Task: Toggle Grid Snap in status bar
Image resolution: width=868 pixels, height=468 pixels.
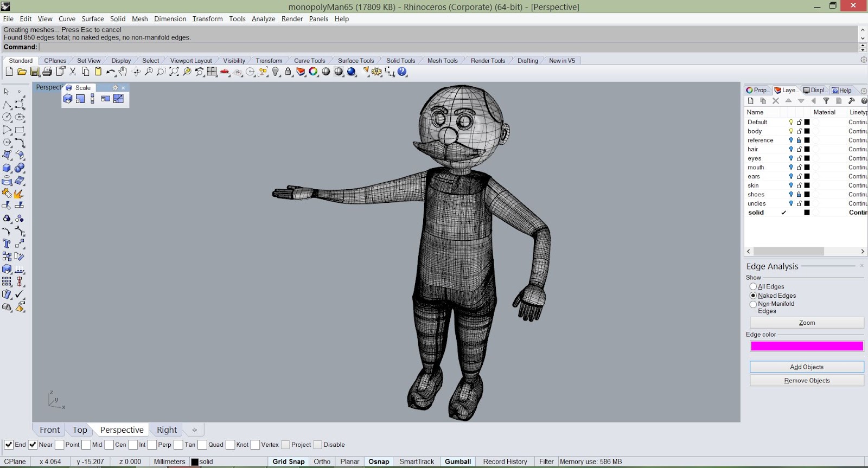Action: [289, 462]
